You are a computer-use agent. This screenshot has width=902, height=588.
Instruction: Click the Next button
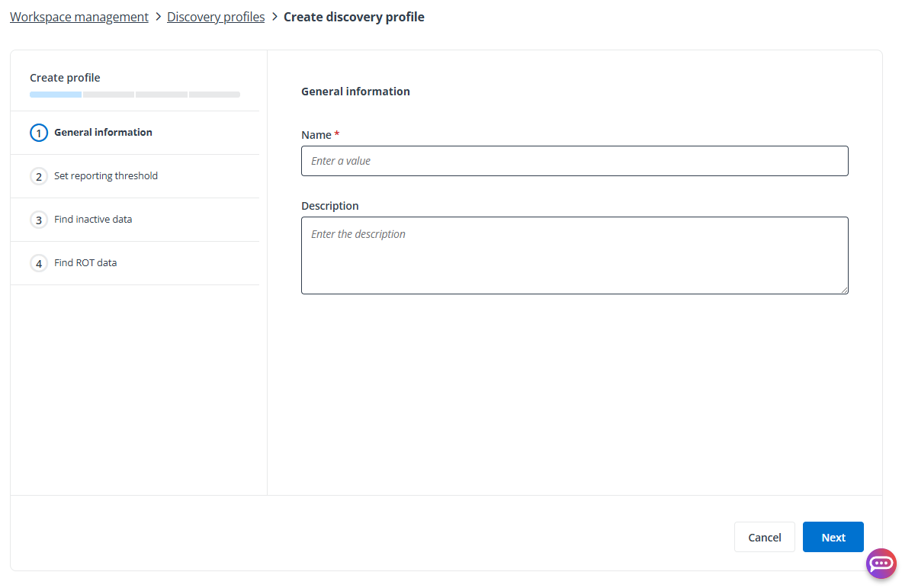point(833,537)
